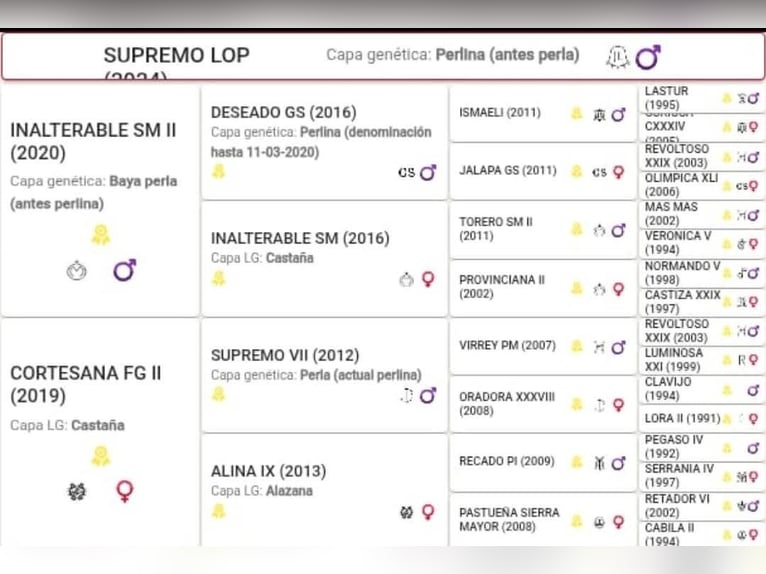The image size is (766, 574).
Task: Open INALTERABLE SM (2016) dam entry
Action: [x=300, y=238]
